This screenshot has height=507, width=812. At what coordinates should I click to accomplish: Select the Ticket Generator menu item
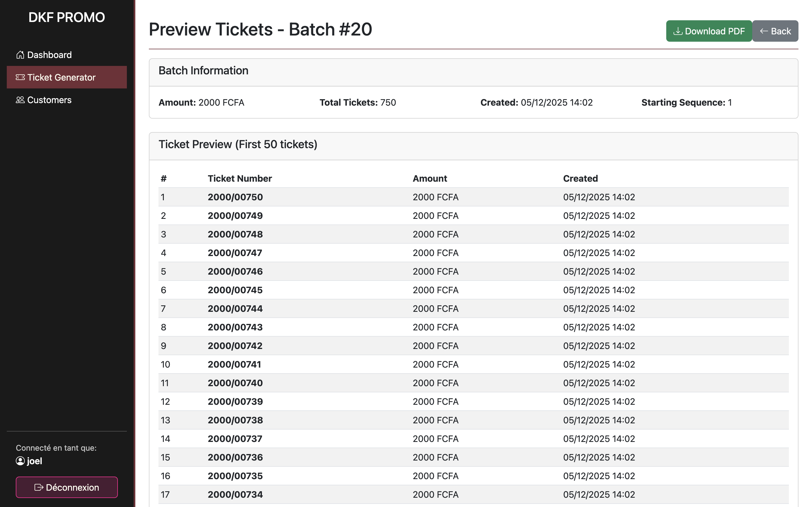(61, 77)
